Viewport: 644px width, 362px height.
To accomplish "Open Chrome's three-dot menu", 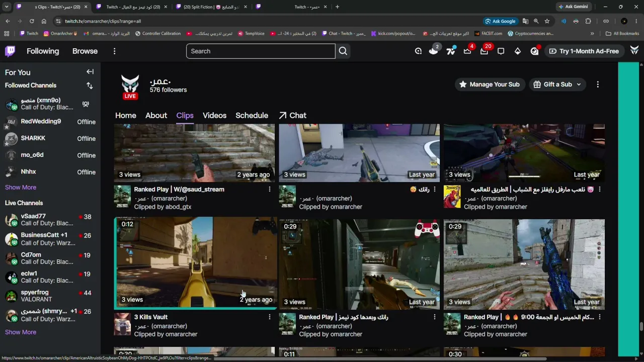I will point(637,21).
